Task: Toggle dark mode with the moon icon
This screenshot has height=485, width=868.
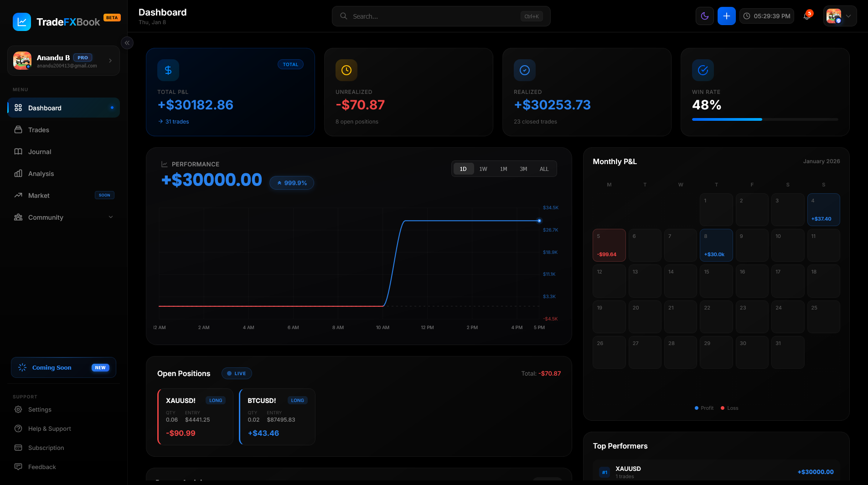Action: (704, 16)
